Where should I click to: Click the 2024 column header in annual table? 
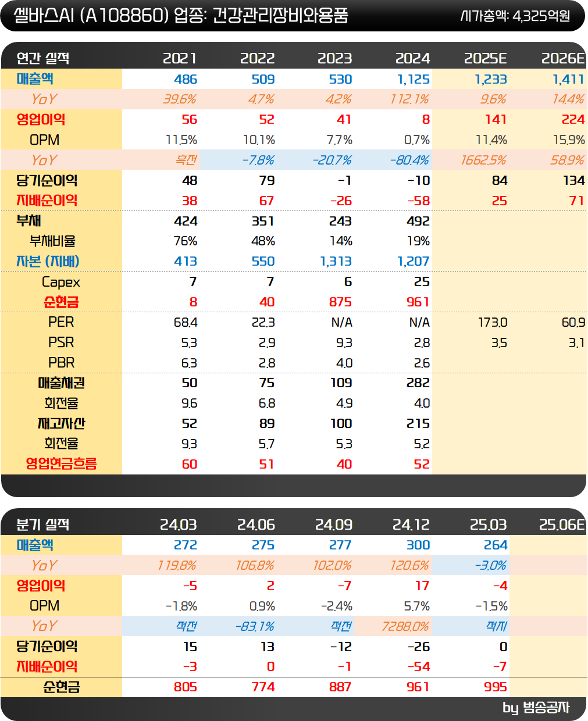pyautogui.click(x=412, y=58)
